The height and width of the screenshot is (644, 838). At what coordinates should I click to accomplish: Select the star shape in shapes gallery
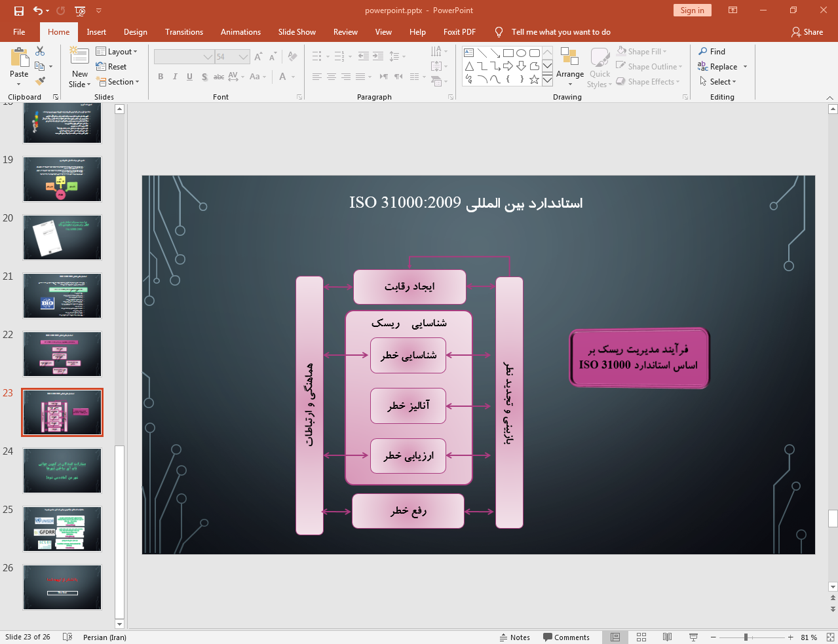click(x=535, y=79)
